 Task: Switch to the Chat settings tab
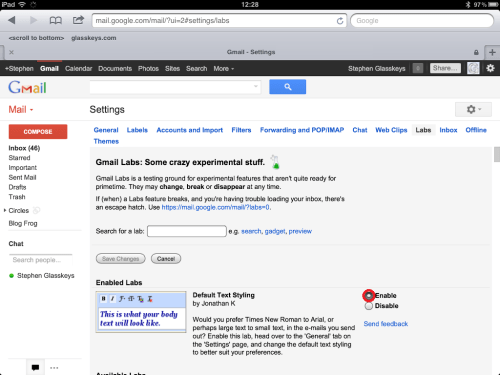360,130
